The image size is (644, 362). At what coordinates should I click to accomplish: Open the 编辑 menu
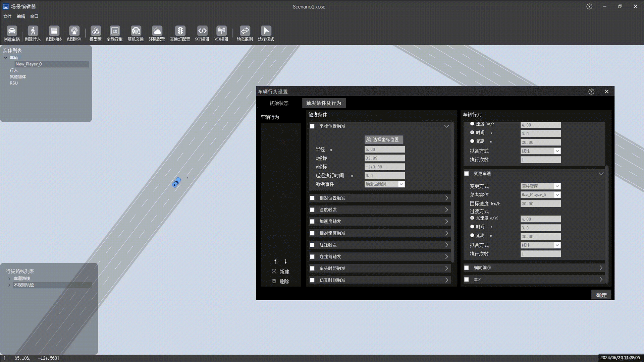pyautogui.click(x=21, y=16)
